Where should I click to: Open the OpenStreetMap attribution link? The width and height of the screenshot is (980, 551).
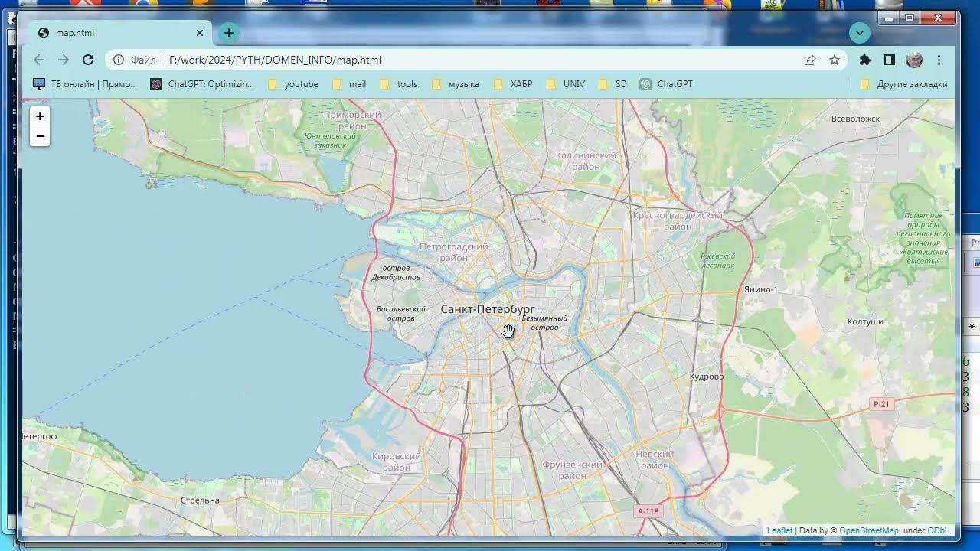[868, 530]
